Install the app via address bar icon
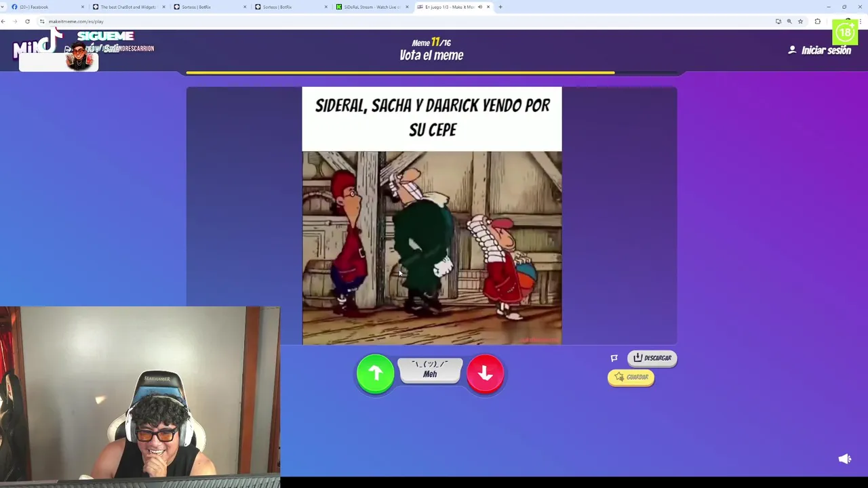The height and width of the screenshot is (488, 868). tap(778, 22)
